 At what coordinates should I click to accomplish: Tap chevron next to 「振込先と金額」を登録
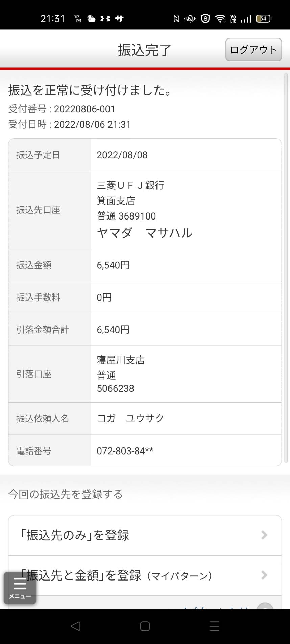[264, 575]
